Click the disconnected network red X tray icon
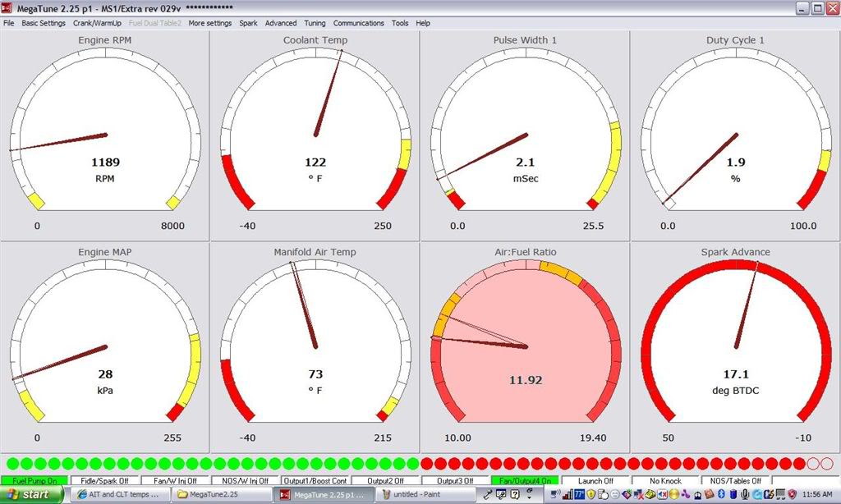 (640, 494)
